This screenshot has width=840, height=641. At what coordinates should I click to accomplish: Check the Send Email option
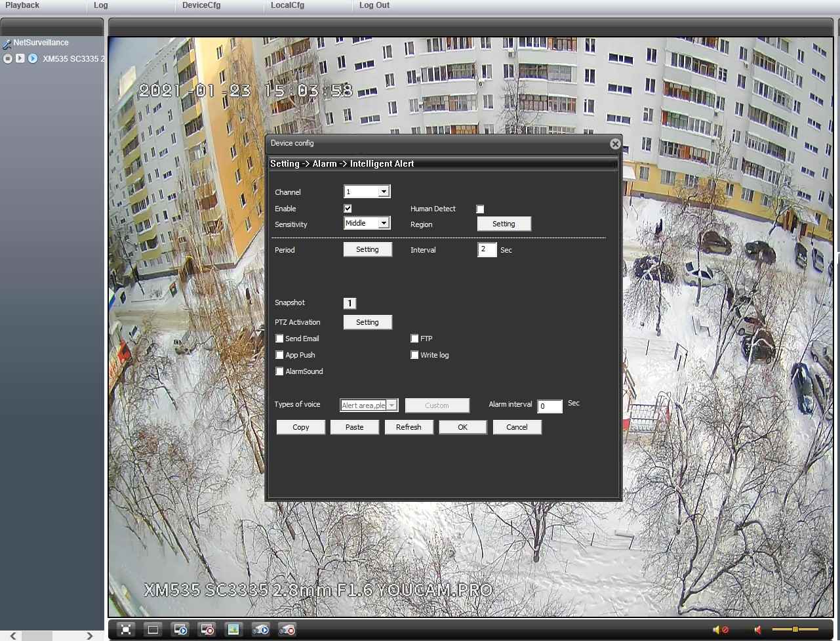[x=279, y=339]
